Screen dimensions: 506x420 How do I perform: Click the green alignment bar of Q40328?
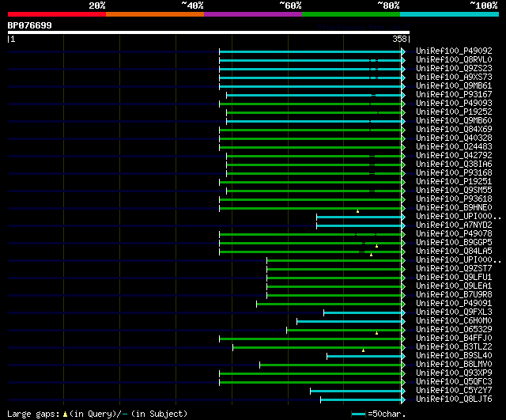point(310,139)
